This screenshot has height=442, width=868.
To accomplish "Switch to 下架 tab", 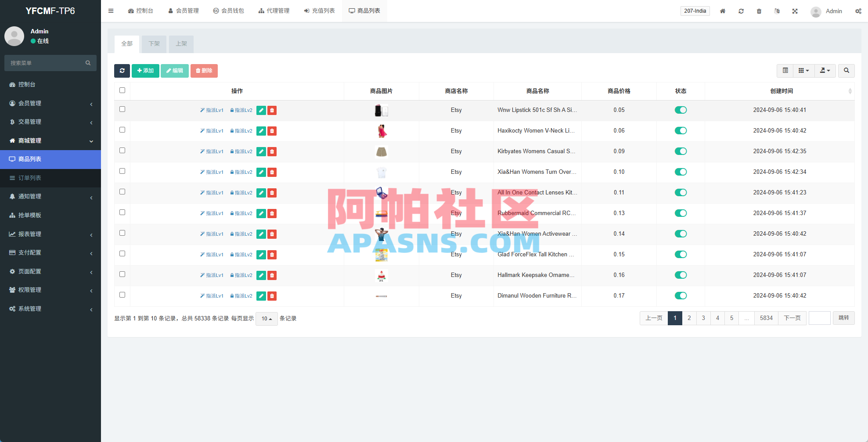I will point(154,44).
